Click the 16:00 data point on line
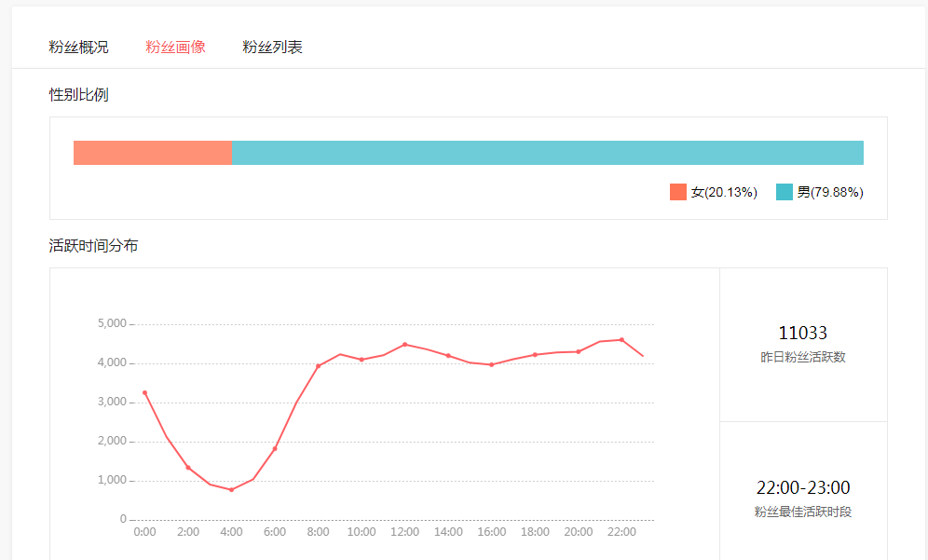The image size is (928, 560). coord(492,364)
